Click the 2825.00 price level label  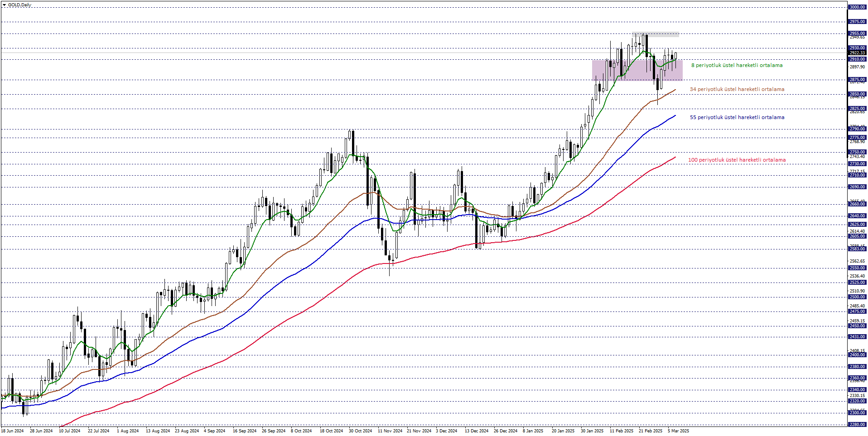coord(857,109)
